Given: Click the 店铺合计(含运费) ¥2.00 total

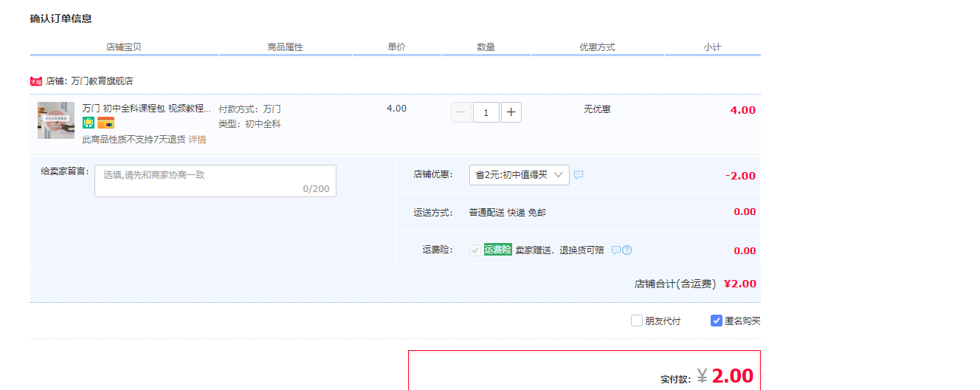Looking at the screenshot, I should (695, 284).
